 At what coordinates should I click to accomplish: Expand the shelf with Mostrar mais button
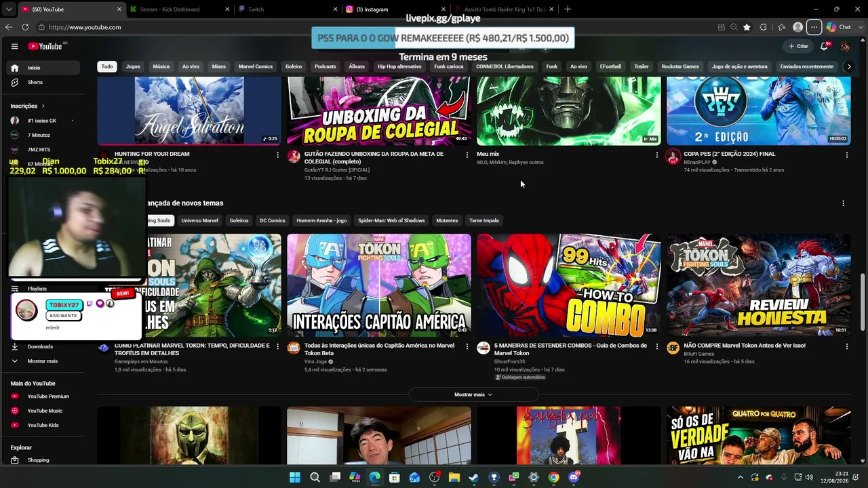pos(473,394)
